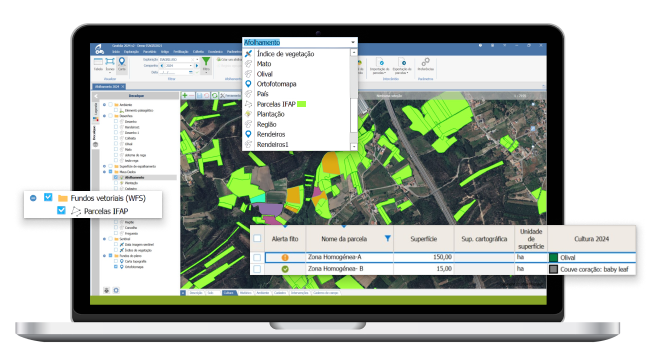647x364 pixels.
Task: Collapse the Ambiente folder node
Action: [104, 105]
